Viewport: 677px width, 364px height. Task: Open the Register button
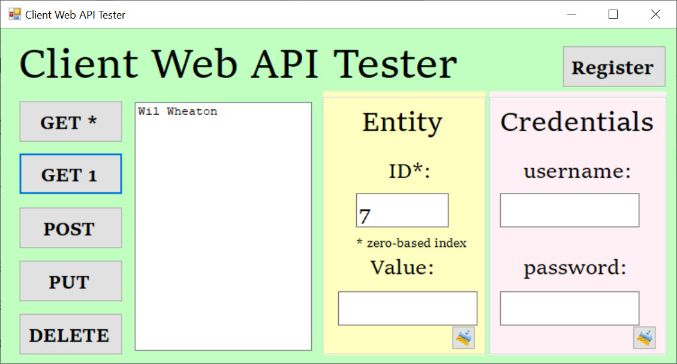pyautogui.click(x=614, y=66)
